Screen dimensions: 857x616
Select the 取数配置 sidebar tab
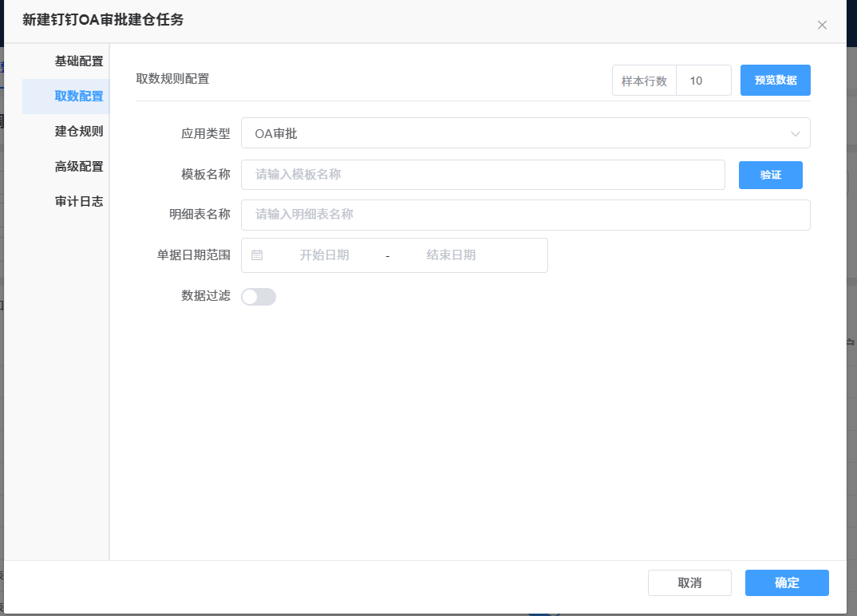[78, 97]
